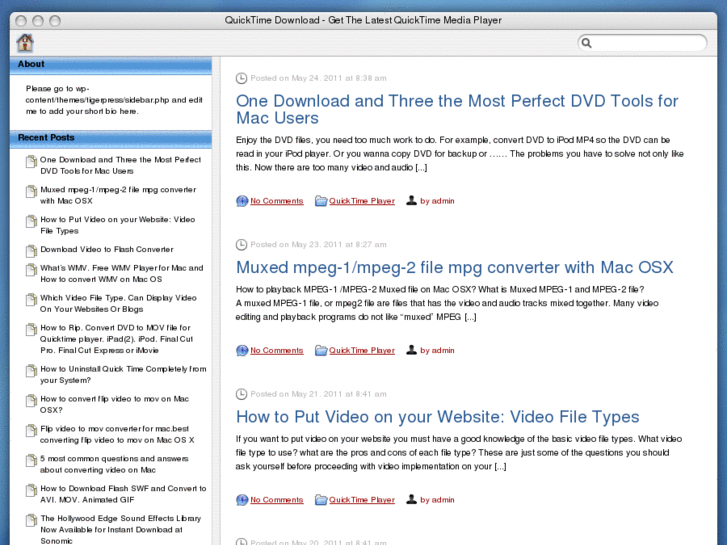Click the home house icon
The width and height of the screenshot is (727, 545).
(25, 43)
